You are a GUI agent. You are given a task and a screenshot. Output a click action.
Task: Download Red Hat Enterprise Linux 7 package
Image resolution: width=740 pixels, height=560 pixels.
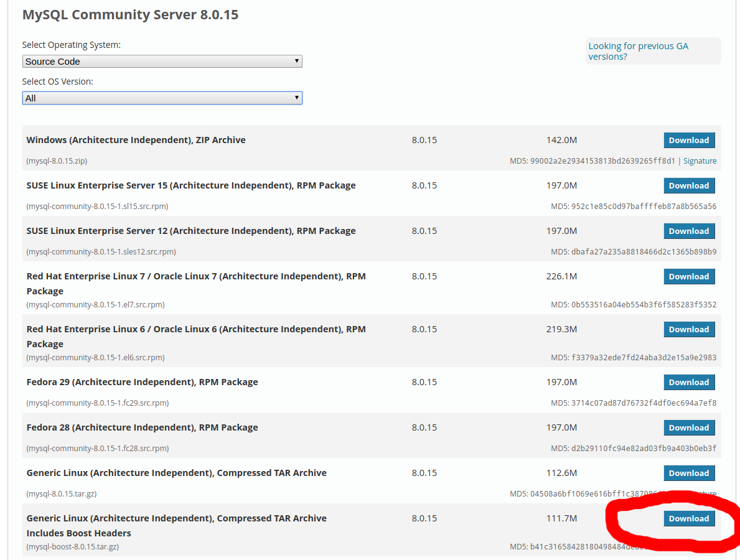(689, 276)
